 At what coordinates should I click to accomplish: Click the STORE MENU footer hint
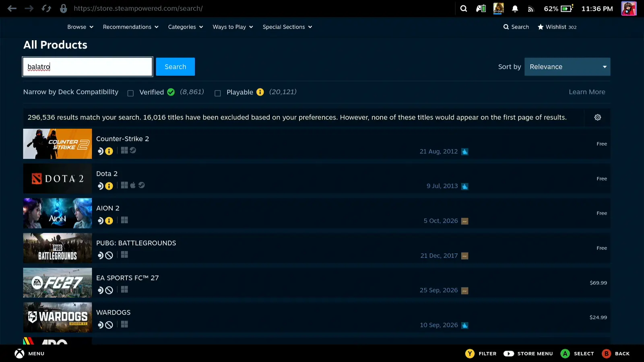[528, 354]
